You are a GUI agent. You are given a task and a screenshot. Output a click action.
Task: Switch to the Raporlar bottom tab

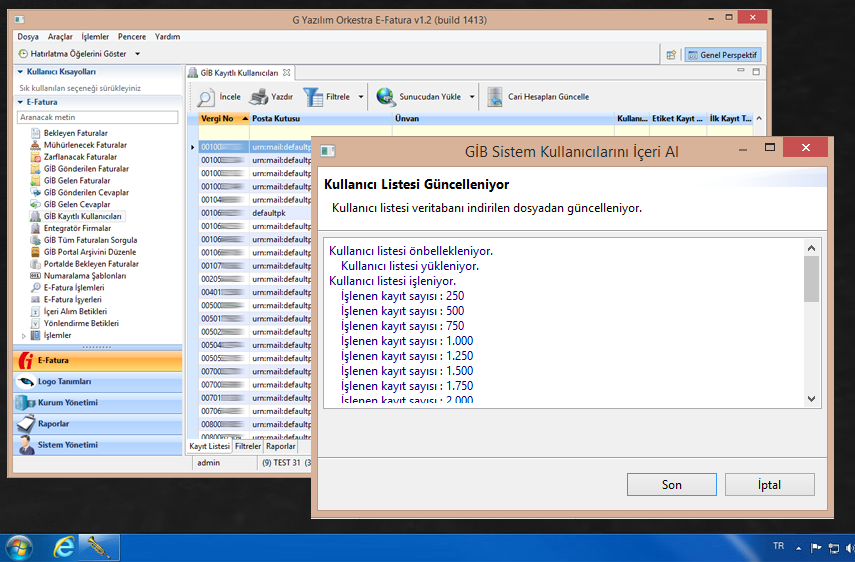[280, 446]
